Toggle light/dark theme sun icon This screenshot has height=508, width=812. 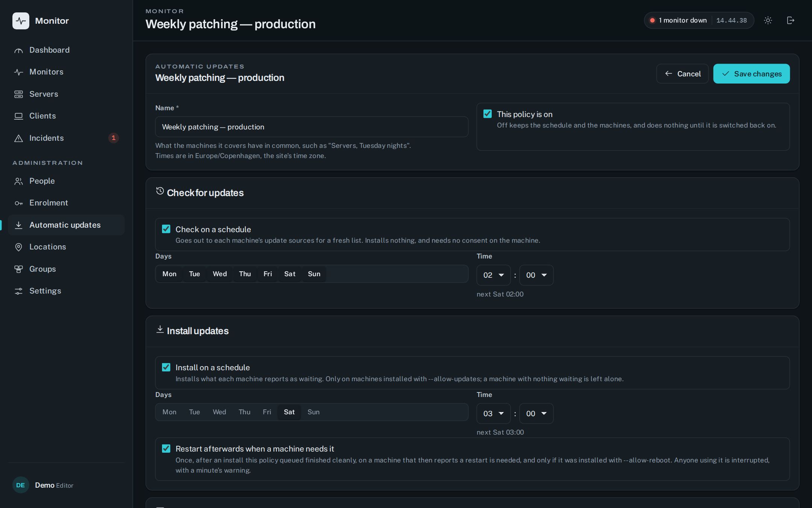coord(768,20)
